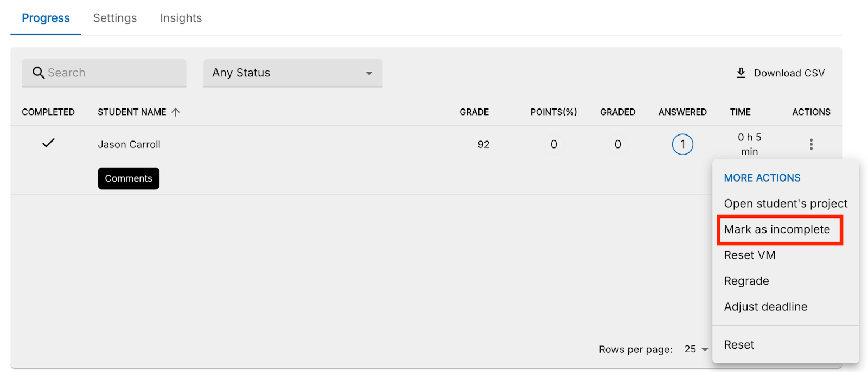868x372 pixels.
Task: Click the search magnifier icon
Action: coord(38,73)
